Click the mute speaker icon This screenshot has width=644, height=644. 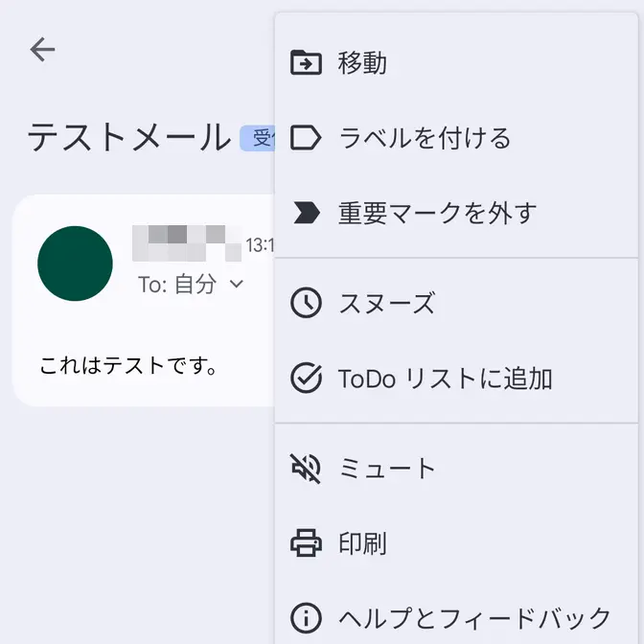306,469
